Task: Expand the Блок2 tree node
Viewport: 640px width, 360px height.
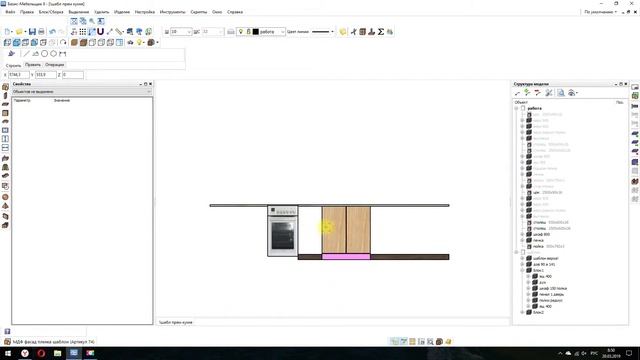Action: [x=522, y=312]
